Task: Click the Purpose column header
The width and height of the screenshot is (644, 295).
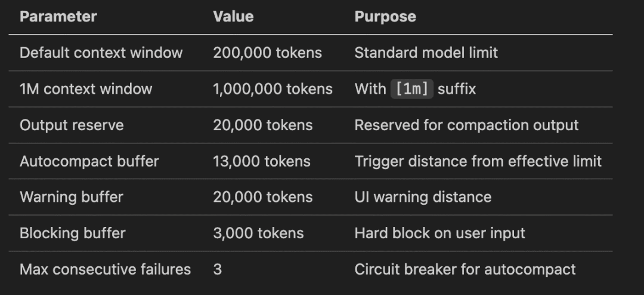Action: pos(385,17)
